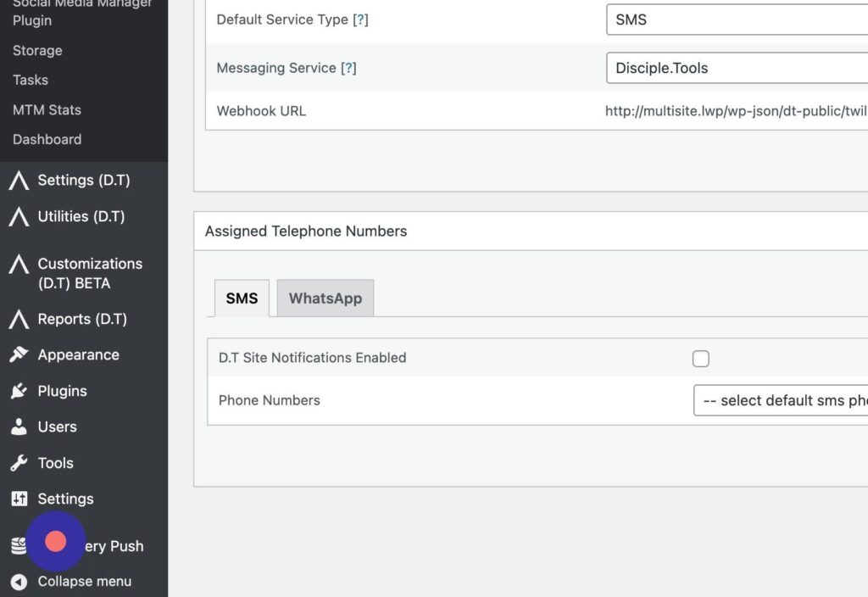Click the Collapse menu arrow icon
Image resolution: width=868 pixels, height=597 pixels.
[19, 582]
